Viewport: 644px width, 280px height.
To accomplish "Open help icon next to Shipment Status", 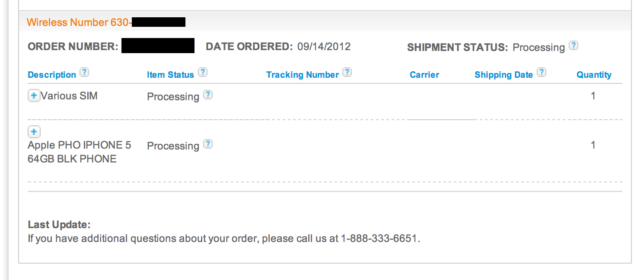I will click(x=574, y=45).
